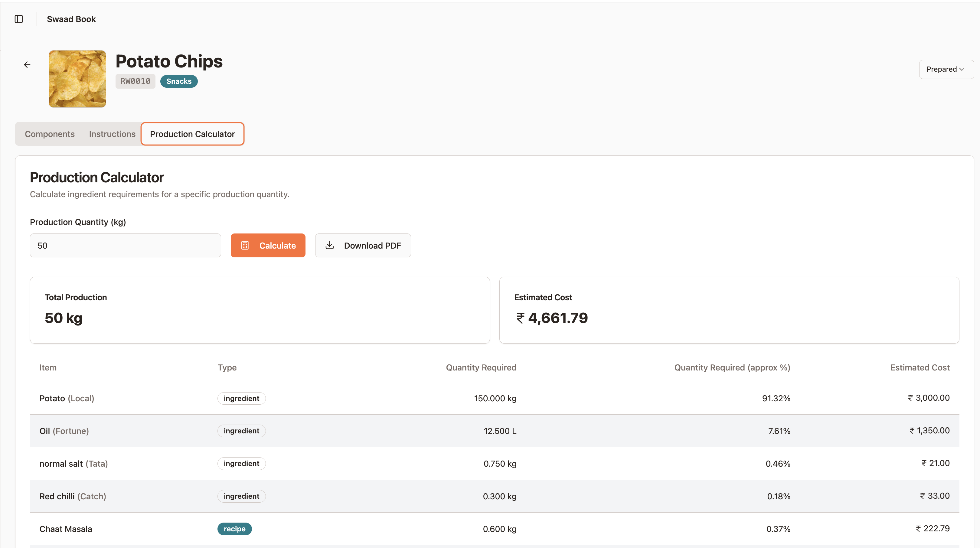Viewport: 980px width, 548px height.
Task: Click the RW0010 recipe code tag
Action: [136, 81]
